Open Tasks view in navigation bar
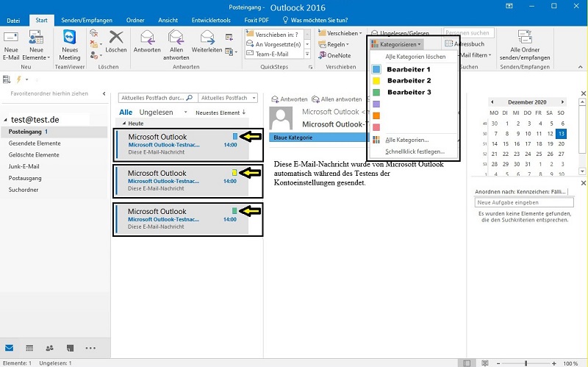The height and width of the screenshot is (367, 588). pyautogui.click(x=70, y=348)
